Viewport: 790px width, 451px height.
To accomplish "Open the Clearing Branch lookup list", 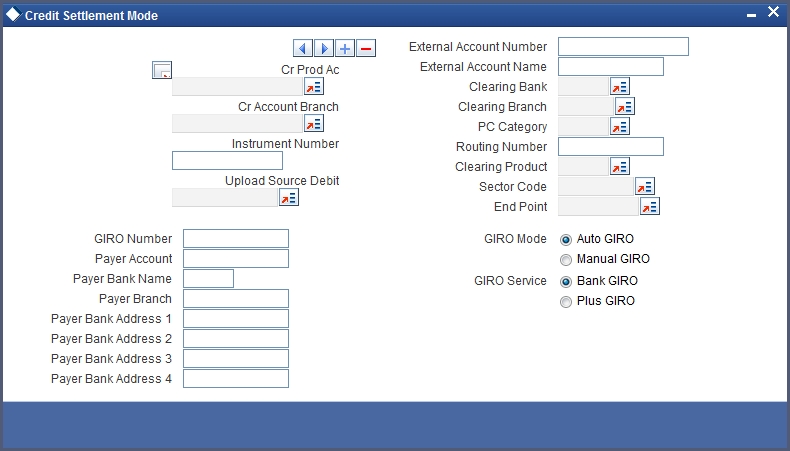I will (x=625, y=107).
